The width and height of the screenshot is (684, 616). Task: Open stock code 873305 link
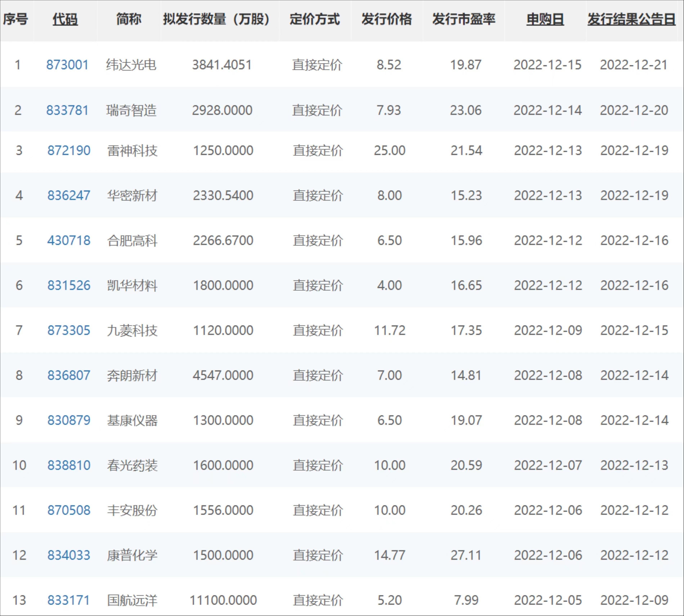(x=69, y=330)
